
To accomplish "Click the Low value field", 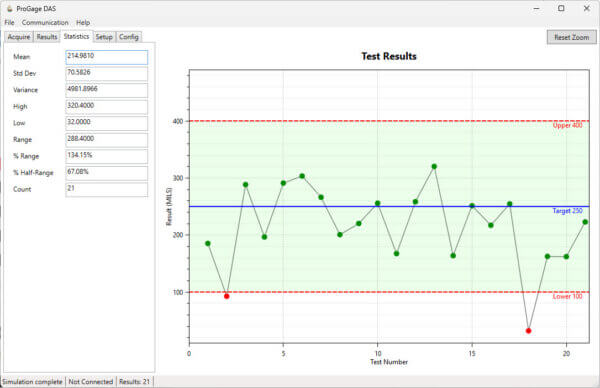I will (x=106, y=123).
